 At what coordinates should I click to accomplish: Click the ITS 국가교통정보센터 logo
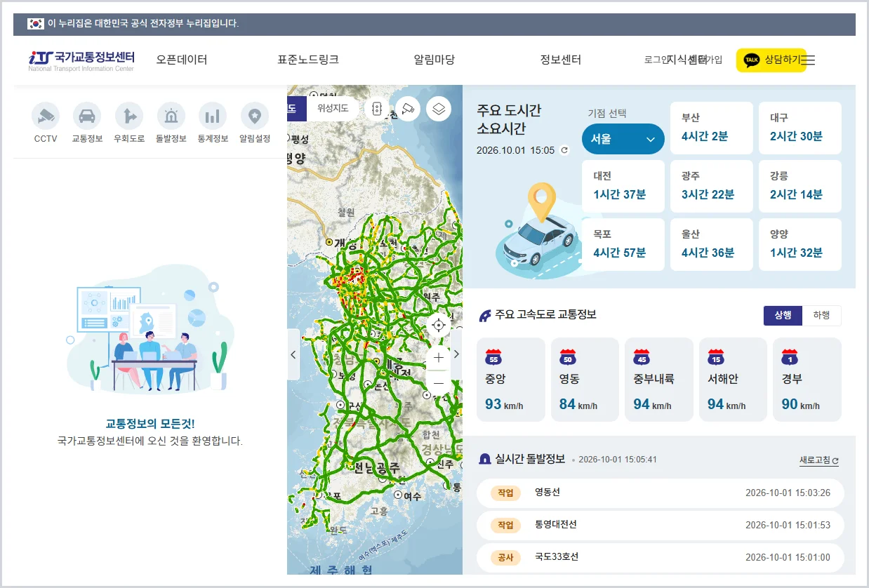click(x=81, y=60)
